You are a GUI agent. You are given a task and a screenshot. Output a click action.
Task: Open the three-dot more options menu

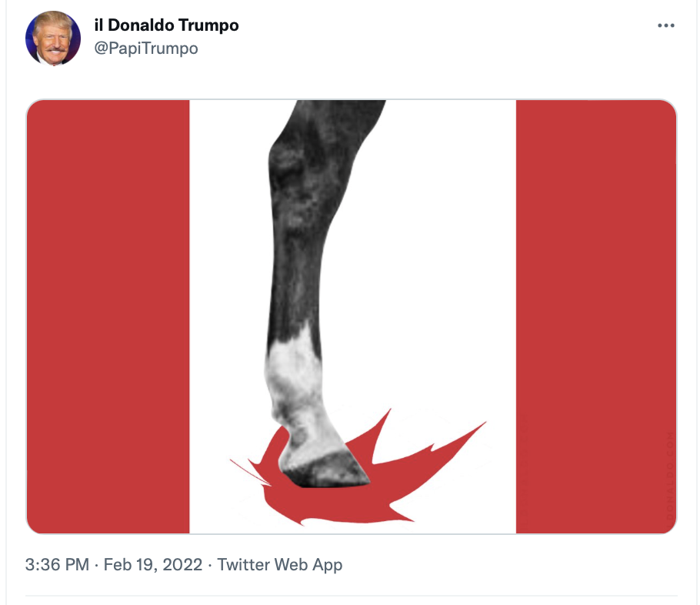[x=665, y=25]
